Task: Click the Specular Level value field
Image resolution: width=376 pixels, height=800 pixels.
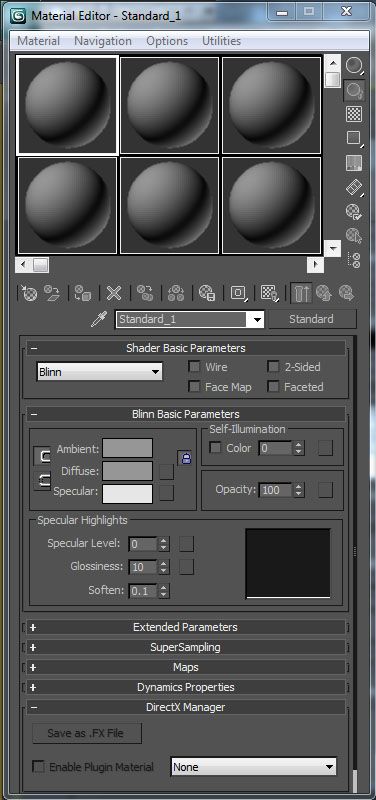Action: pos(143,544)
